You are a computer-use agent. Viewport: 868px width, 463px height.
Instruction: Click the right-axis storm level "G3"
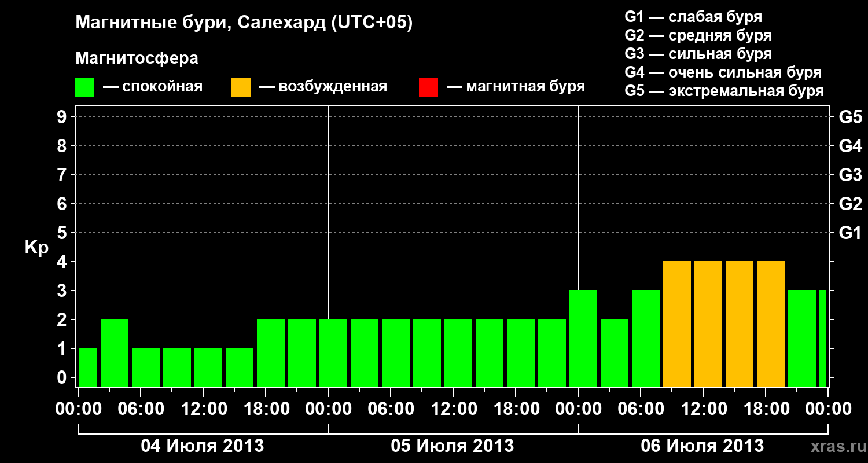(x=850, y=175)
